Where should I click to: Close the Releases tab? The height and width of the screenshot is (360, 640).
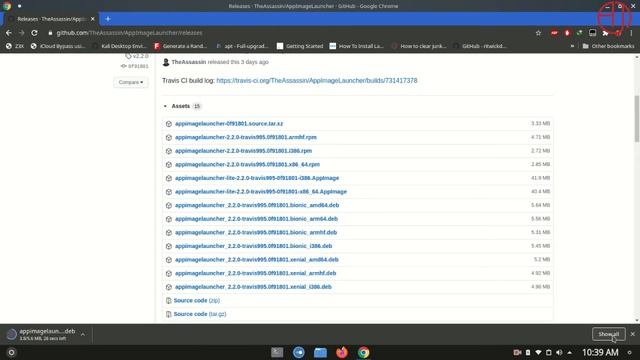(93, 19)
